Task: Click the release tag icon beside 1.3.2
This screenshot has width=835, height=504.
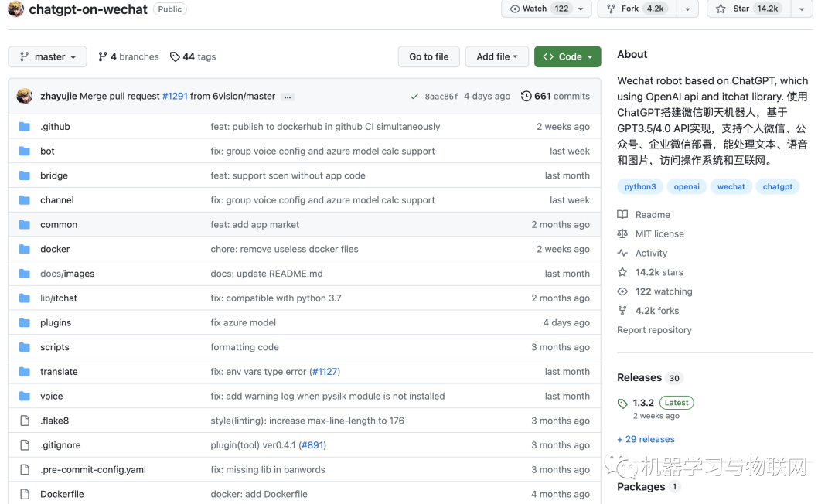Action: (x=622, y=404)
